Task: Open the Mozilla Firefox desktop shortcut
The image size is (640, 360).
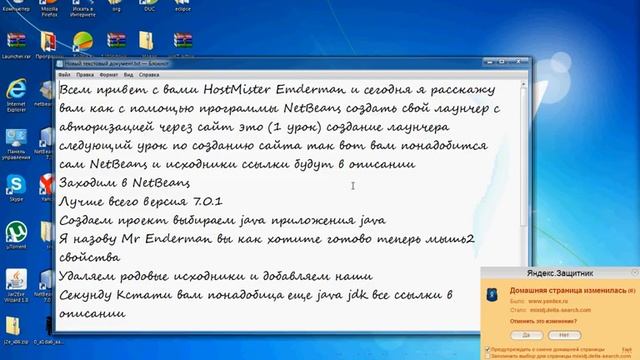Action: [49, 7]
